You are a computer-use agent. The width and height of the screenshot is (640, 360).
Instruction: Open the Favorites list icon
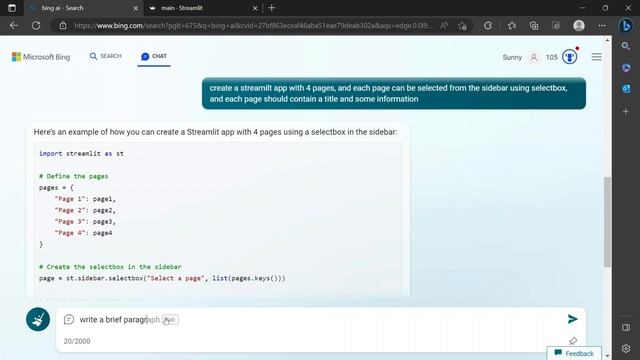pos(512,26)
